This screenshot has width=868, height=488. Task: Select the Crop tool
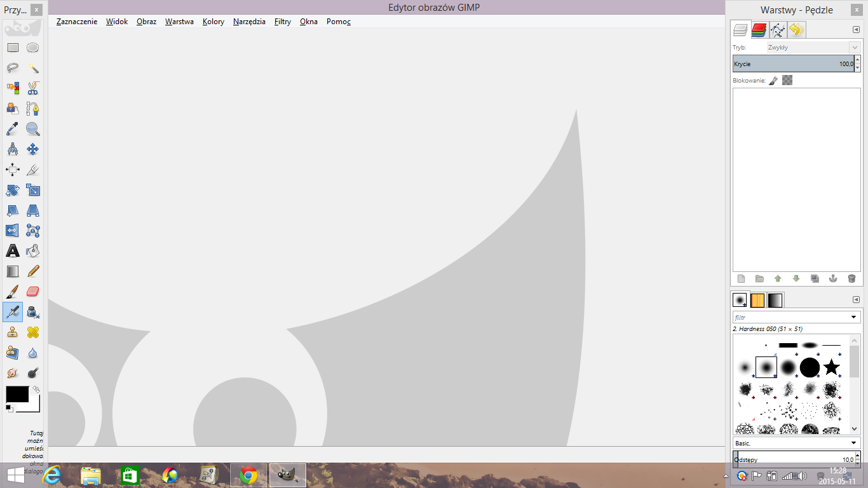(x=33, y=170)
